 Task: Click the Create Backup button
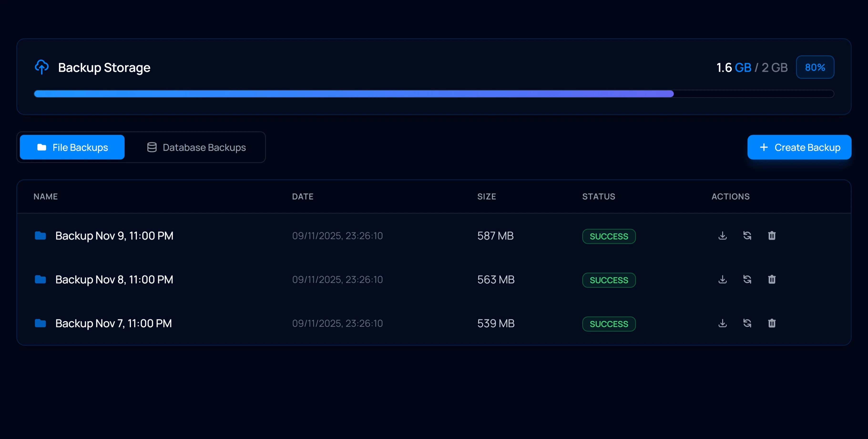pyautogui.click(x=800, y=147)
